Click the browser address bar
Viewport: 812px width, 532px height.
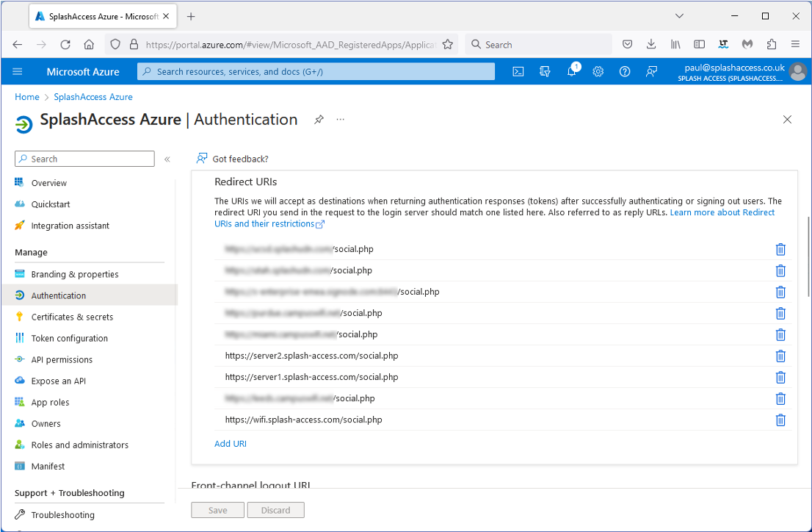pos(290,45)
